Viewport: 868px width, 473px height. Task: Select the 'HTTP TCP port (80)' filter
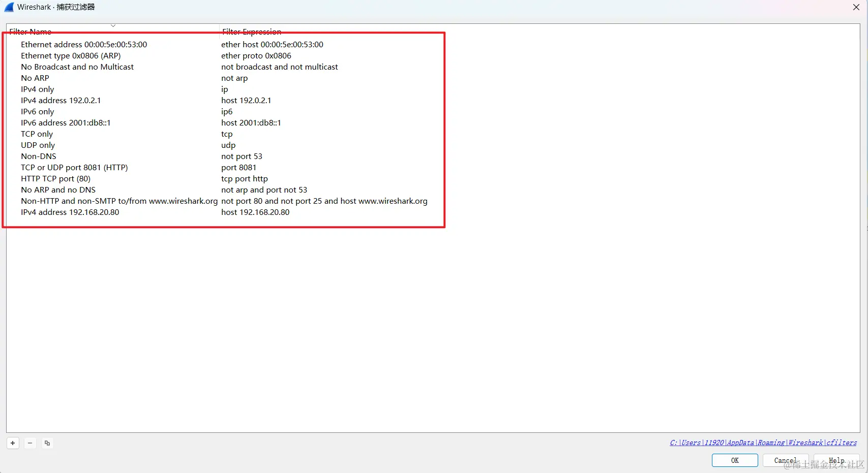click(55, 179)
